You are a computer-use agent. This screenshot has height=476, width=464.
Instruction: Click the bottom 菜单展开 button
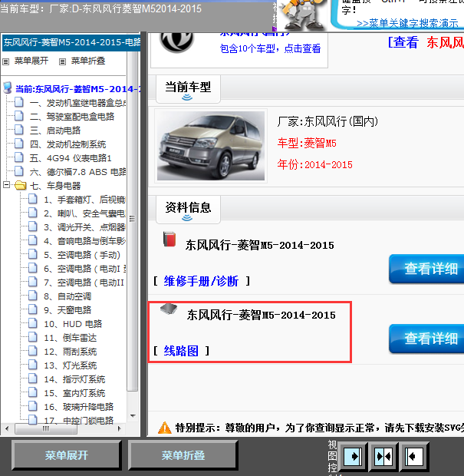(67, 455)
